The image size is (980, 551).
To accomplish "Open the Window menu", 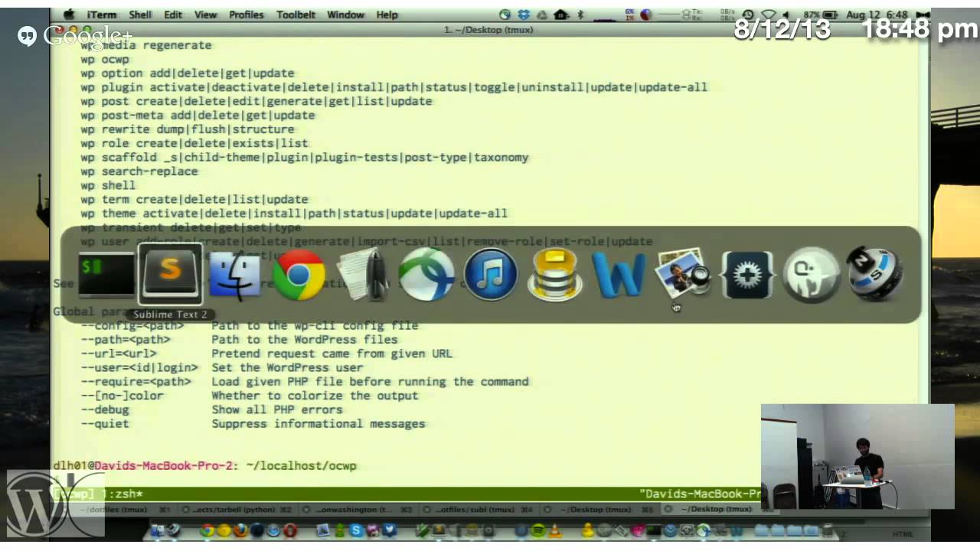I will pyautogui.click(x=345, y=15).
